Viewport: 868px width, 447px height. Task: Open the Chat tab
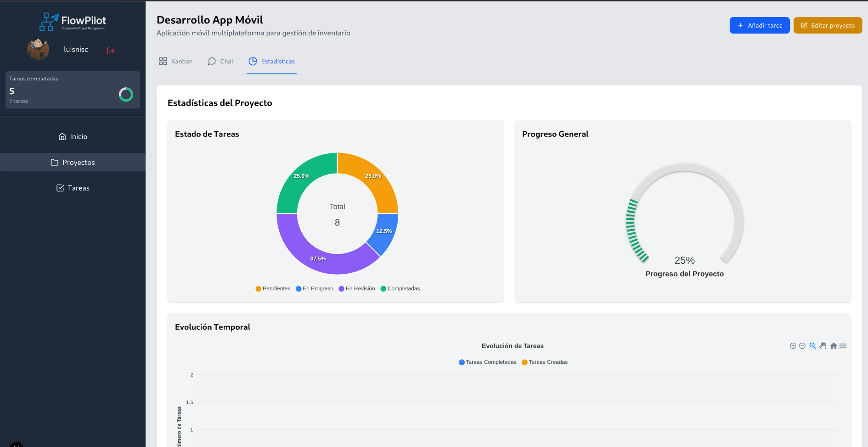coord(220,62)
